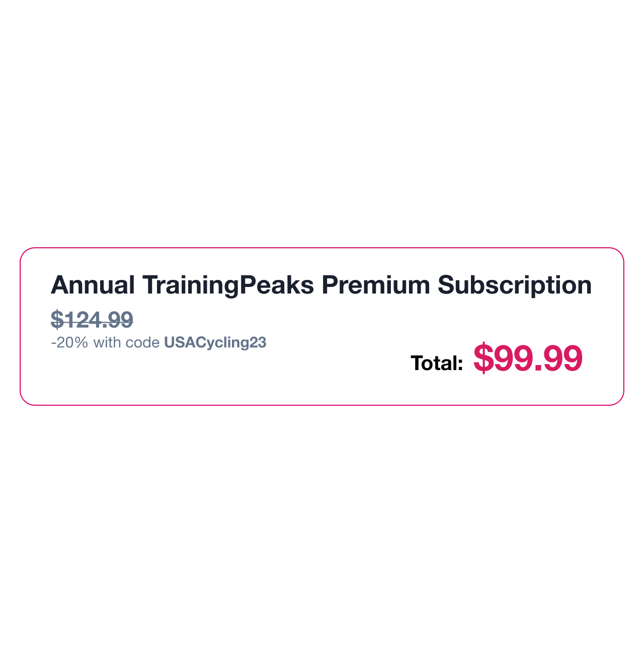Image resolution: width=644 pixels, height=653 pixels.
Task: Click the word Subscription in the heading
Action: point(515,285)
